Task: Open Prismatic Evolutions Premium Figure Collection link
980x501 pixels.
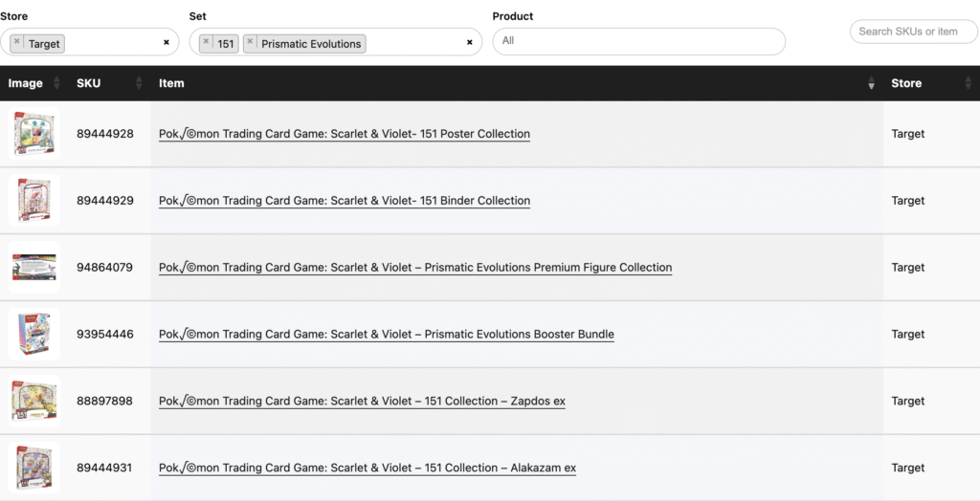Action: tap(415, 268)
